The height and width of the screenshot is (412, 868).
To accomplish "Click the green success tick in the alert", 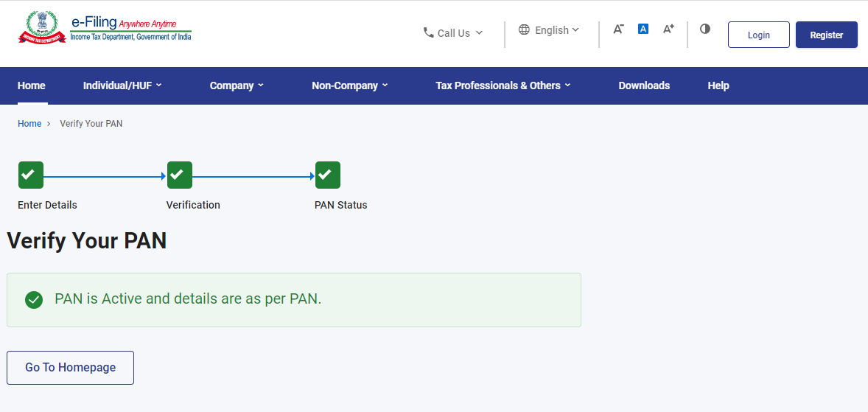I will point(34,300).
